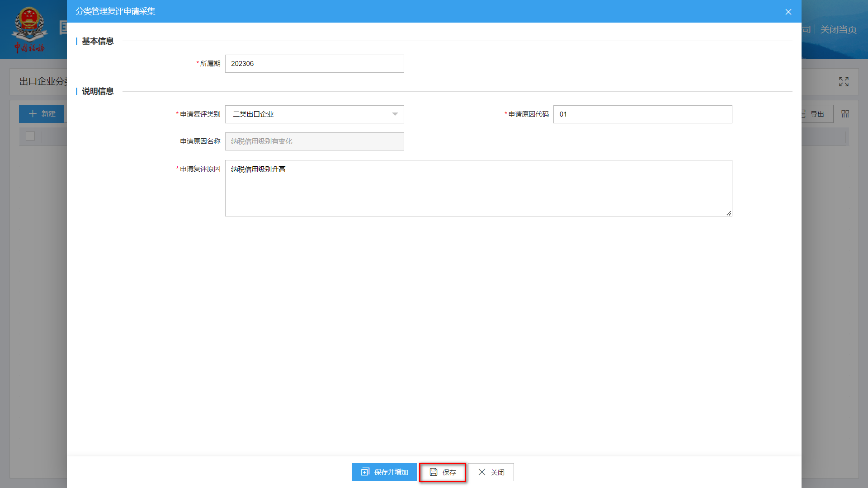Close the 分类管理复评申请采集 dialog with X
Image resolution: width=868 pixels, height=488 pixels.
[x=788, y=12]
